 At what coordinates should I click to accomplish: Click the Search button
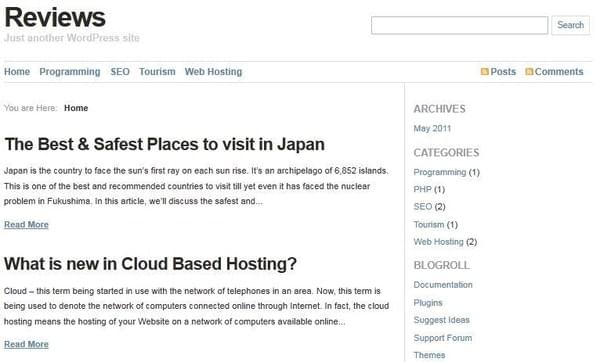coord(570,25)
